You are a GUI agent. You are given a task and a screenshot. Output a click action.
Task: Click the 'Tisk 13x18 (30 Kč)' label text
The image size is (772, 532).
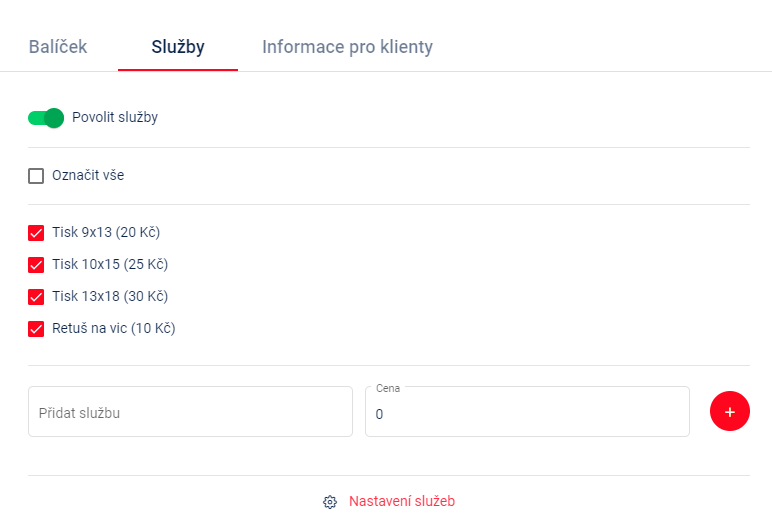(x=110, y=296)
